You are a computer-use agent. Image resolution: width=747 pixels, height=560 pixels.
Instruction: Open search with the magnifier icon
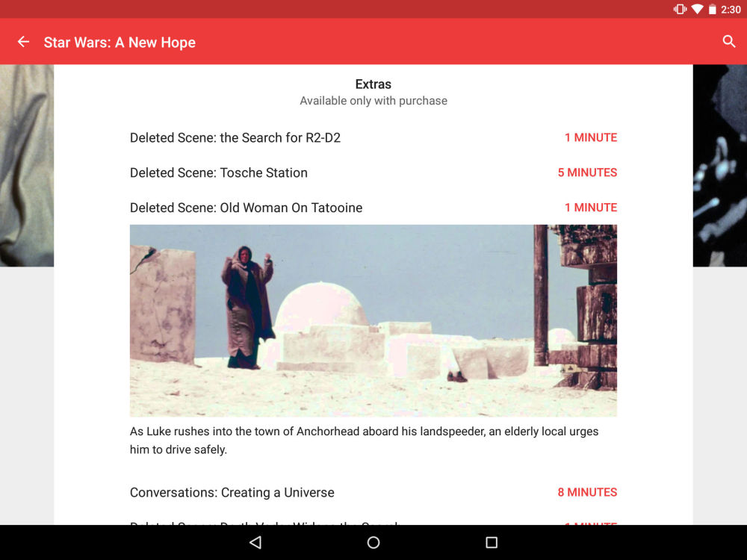click(729, 42)
